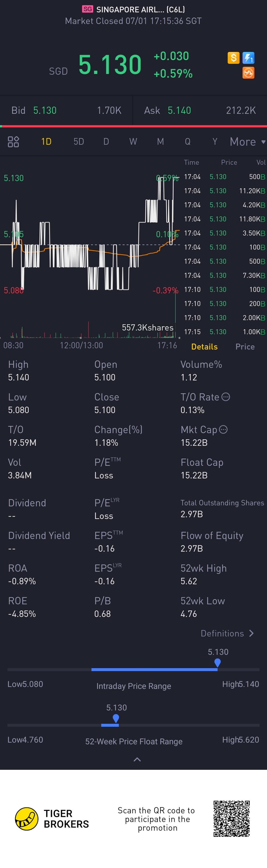The width and height of the screenshot is (267, 868).
Task: Switch to the 5D chart tab
Action: point(79,141)
